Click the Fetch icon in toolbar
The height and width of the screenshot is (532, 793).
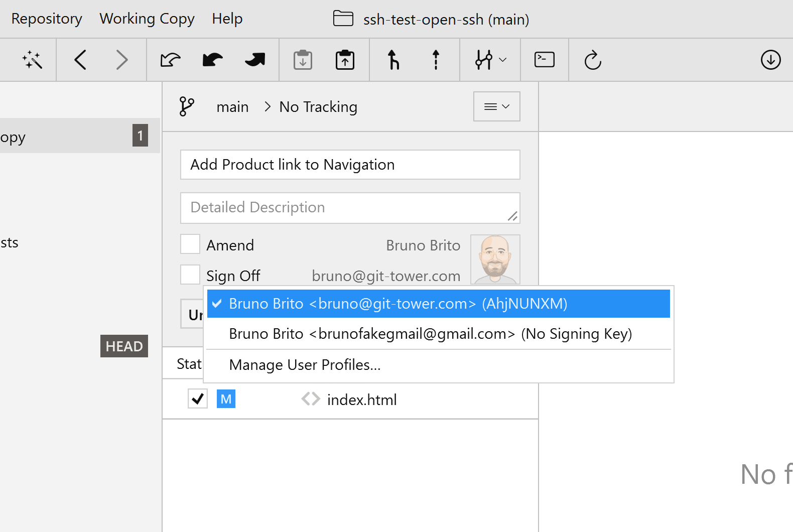tap(171, 60)
